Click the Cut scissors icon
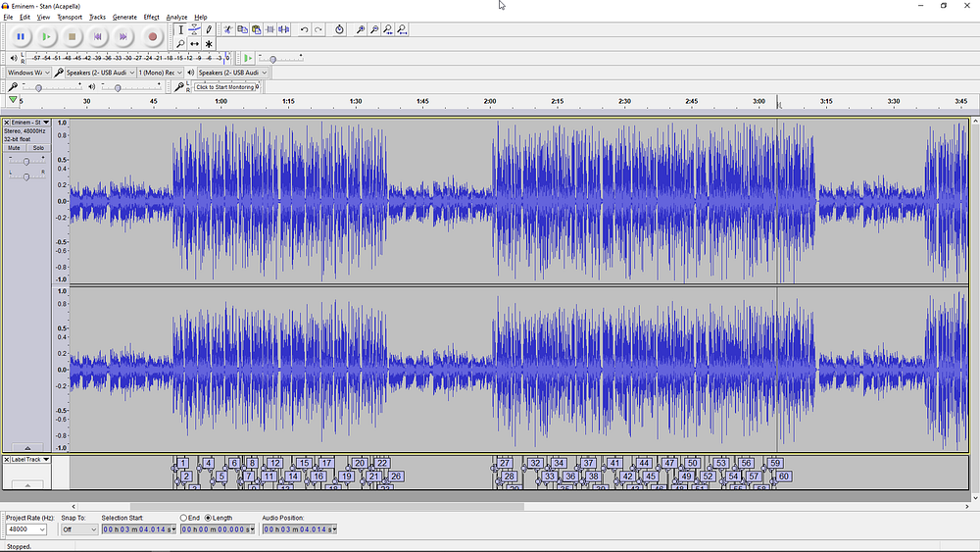This screenshot has height=552, width=980. (227, 30)
